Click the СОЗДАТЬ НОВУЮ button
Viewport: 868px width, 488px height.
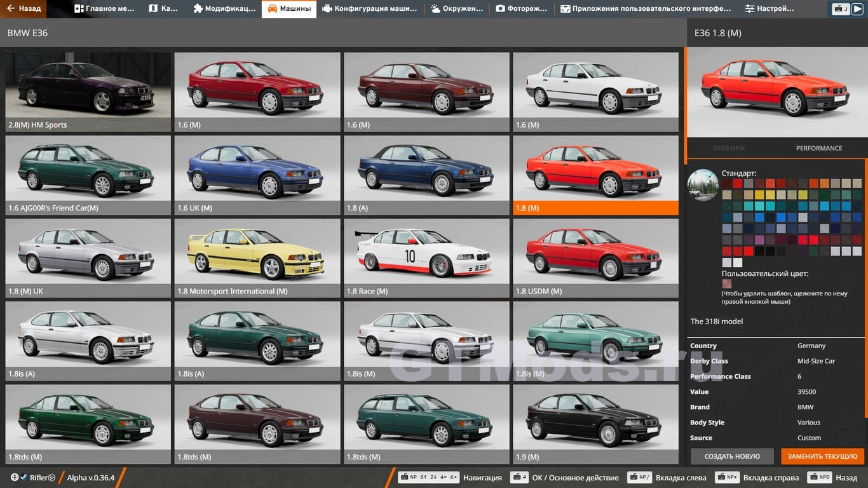tap(732, 456)
